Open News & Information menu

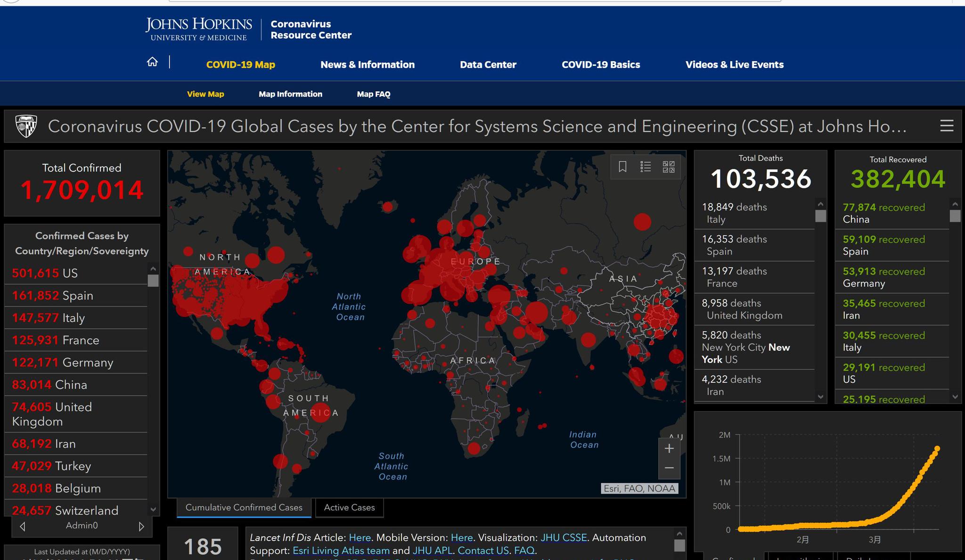367,65
